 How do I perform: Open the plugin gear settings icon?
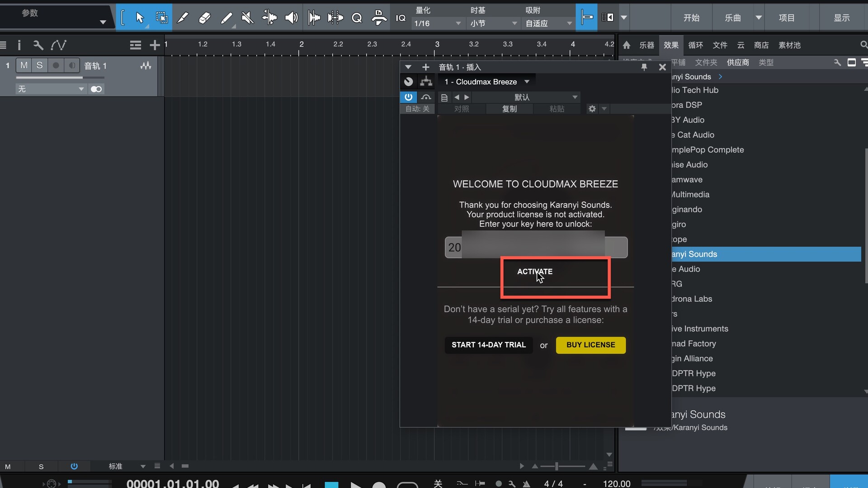click(592, 109)
